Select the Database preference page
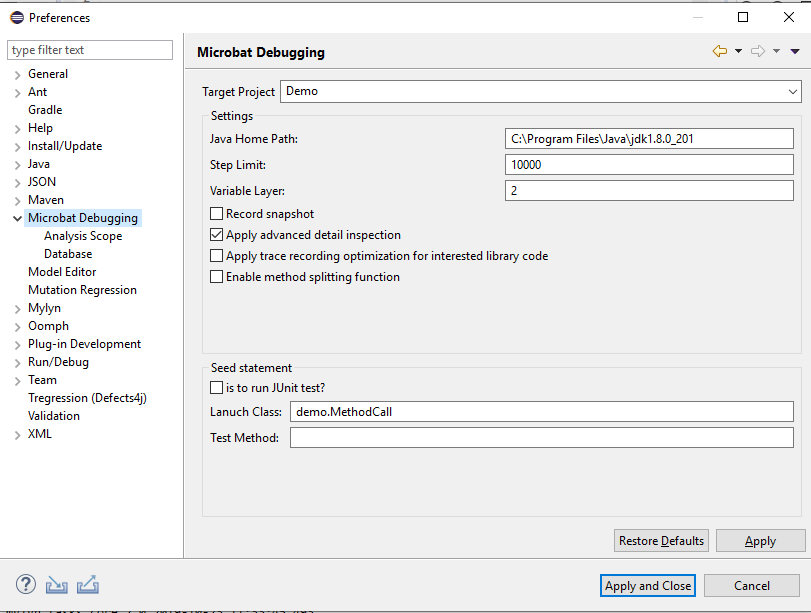 [x=68, y=254]
